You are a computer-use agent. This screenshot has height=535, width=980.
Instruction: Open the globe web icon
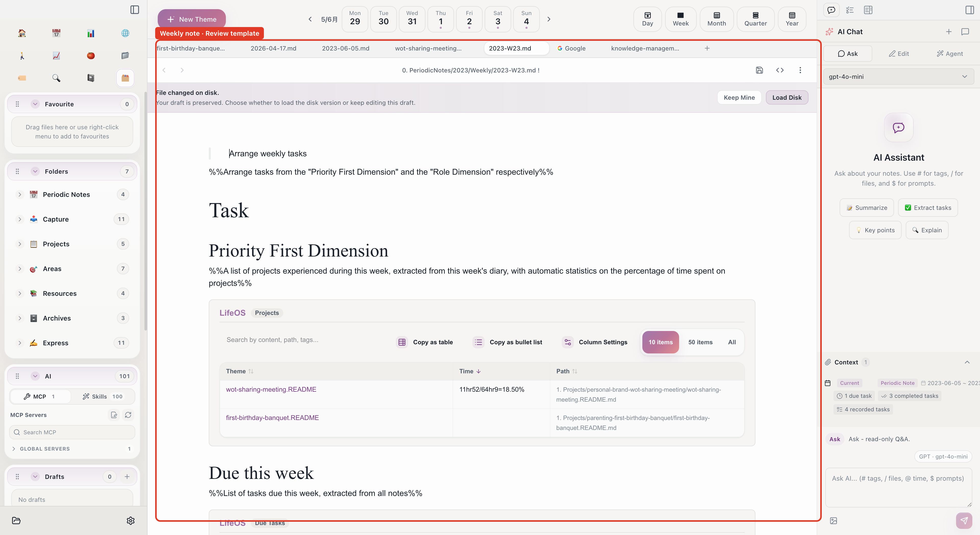click(125, 33)
